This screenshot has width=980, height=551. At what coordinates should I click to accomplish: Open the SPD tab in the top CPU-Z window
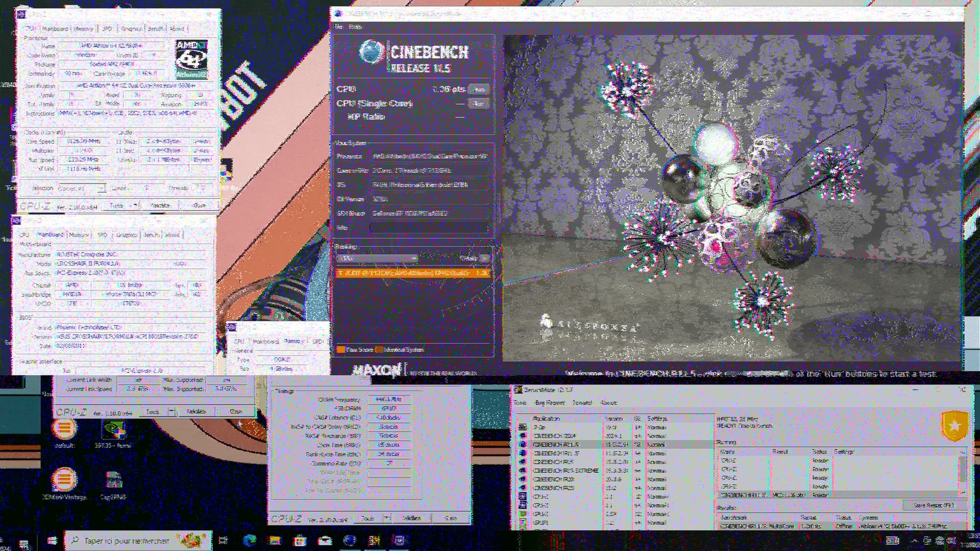107,29
